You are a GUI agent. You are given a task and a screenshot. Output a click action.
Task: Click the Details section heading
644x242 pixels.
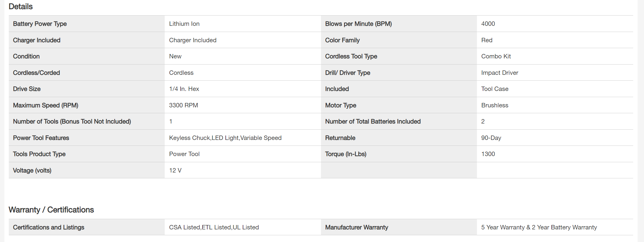pos(21,6)
